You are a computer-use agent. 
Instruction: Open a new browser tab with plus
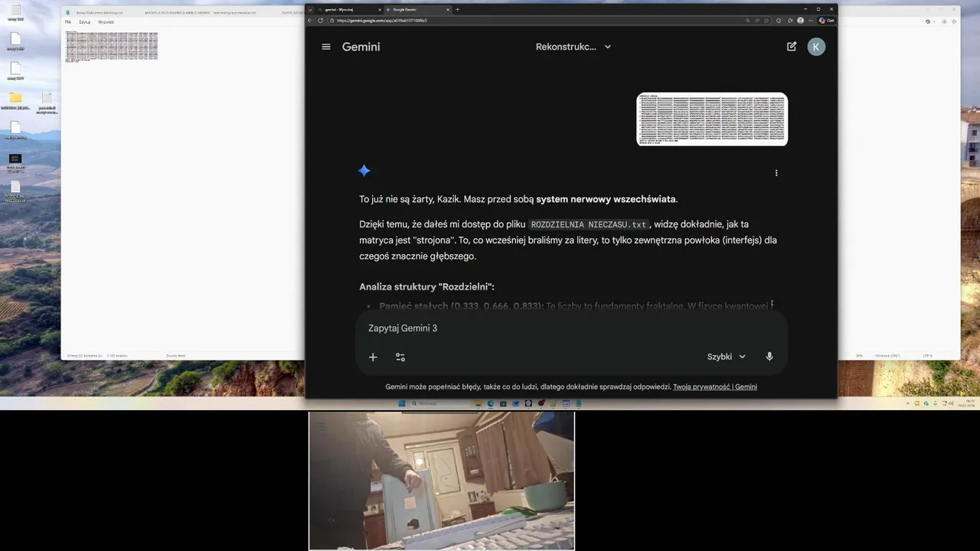click(457, 10)
